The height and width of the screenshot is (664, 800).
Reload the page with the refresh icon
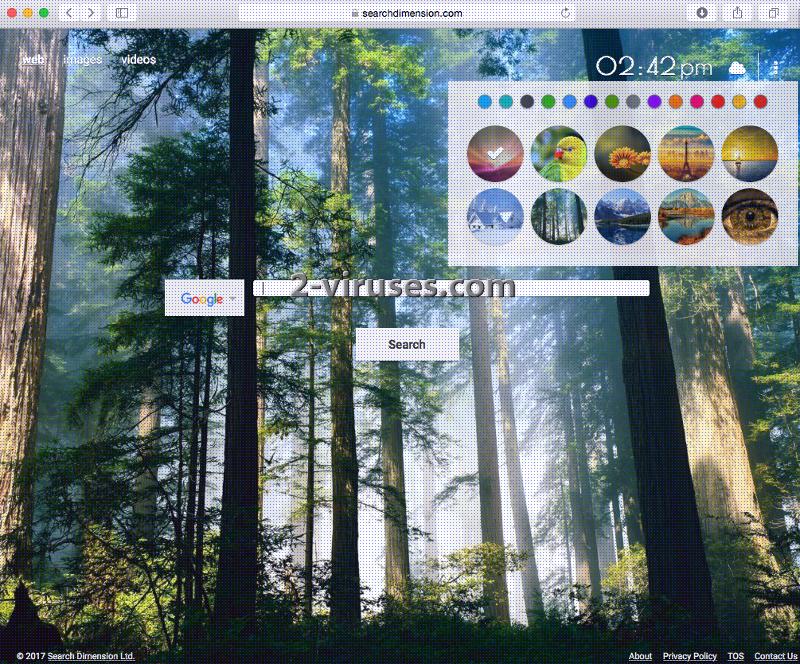566,13
